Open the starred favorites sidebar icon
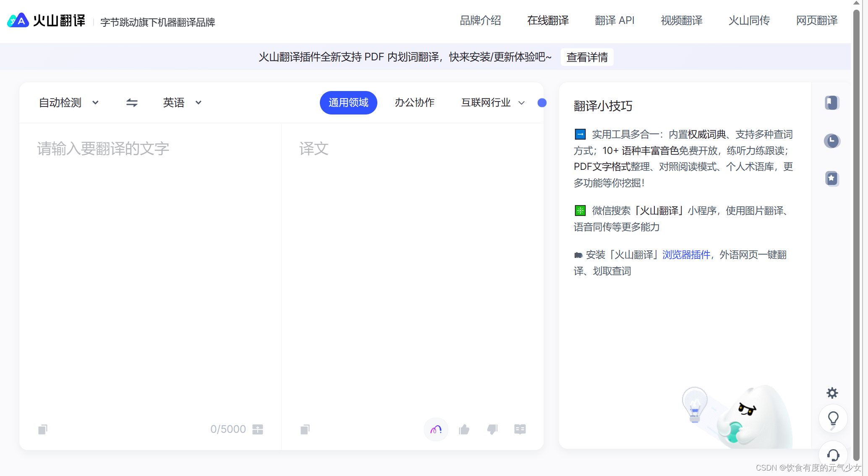868x476 pixels. pos(831,179)
